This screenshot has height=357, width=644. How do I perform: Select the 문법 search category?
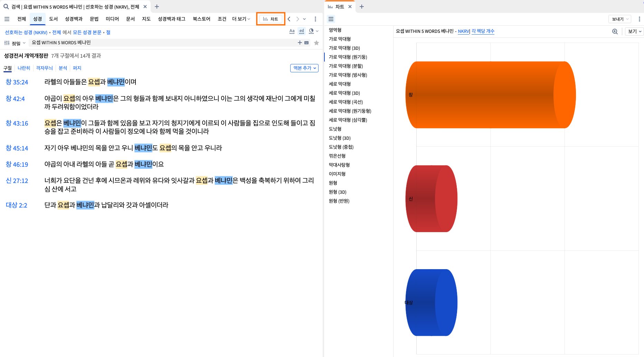(x=94, y=19)
